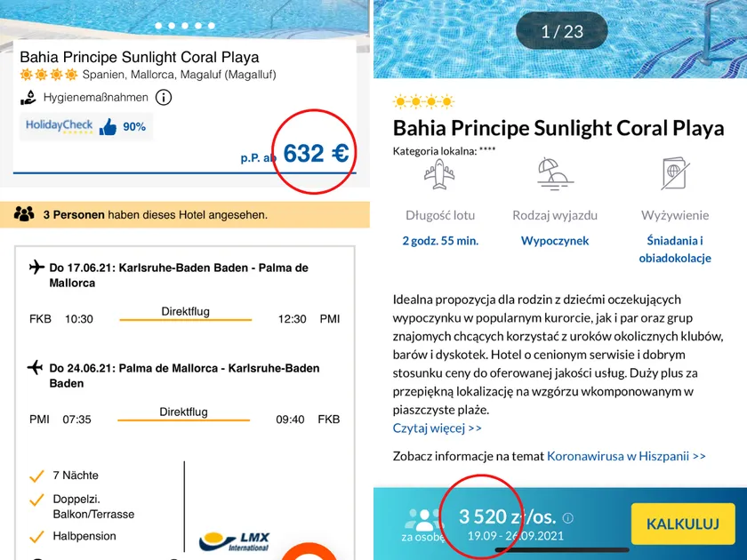This screenshot has width=747, height=560.
Task: Click the LMX International logo
Action: coord(235,540)
